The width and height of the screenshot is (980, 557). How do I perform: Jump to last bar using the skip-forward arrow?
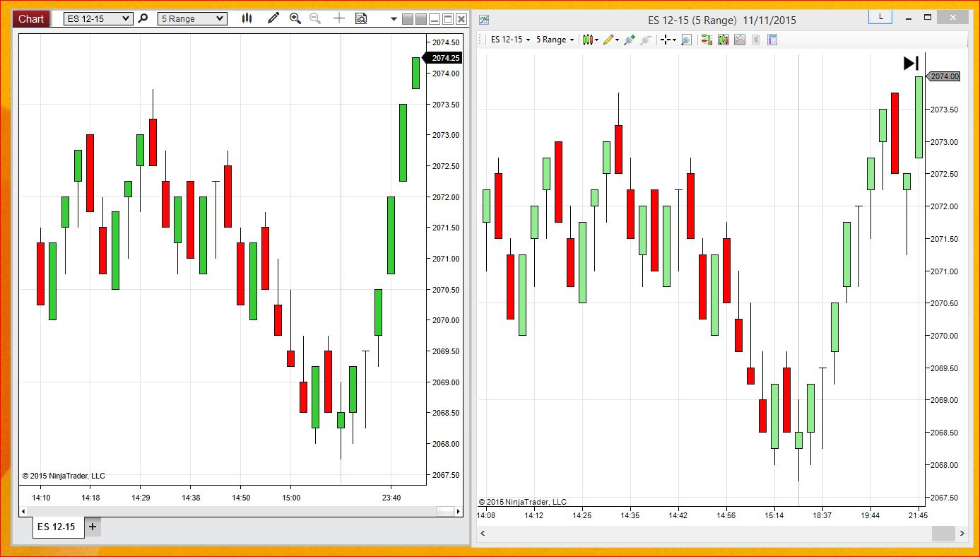pos(911,63)
